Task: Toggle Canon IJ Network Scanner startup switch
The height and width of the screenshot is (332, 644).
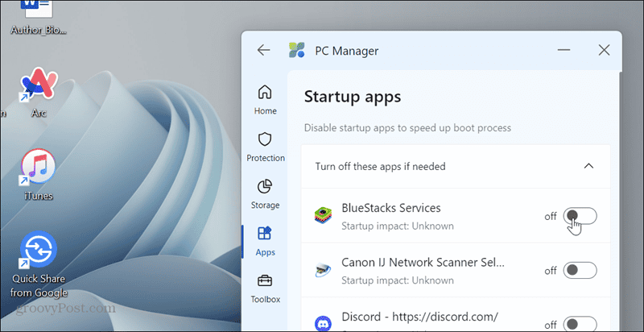Action: point(580,271)
